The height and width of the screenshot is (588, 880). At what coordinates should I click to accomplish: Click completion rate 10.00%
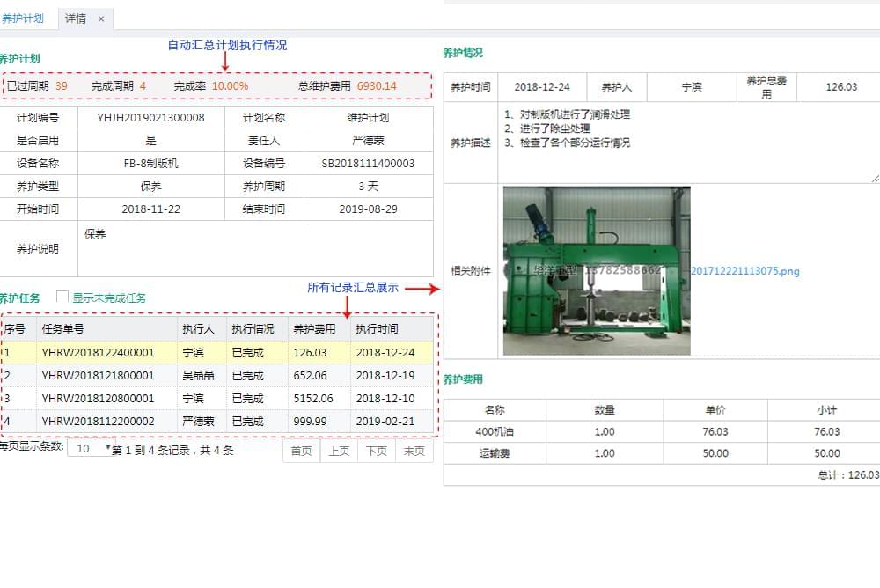(230, 86)
